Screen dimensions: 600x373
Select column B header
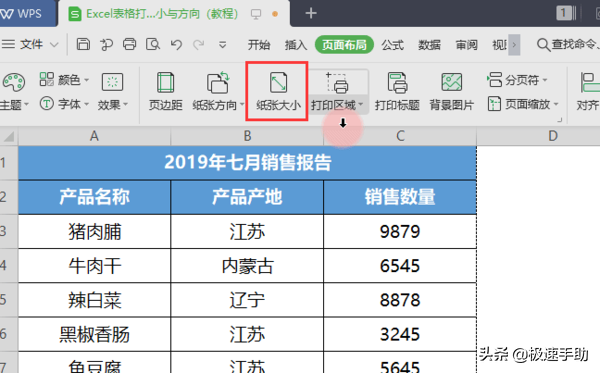[247, 136]
